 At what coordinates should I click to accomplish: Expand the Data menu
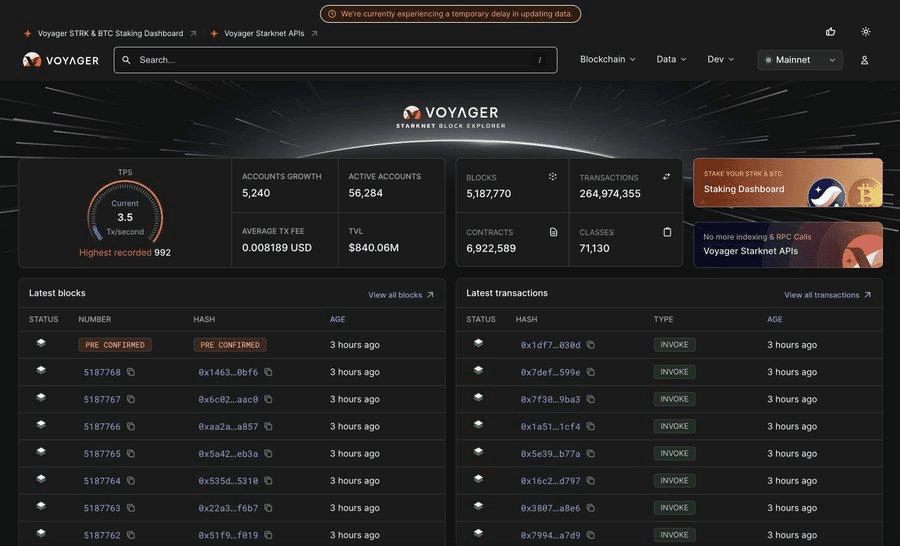coord(671,60)
